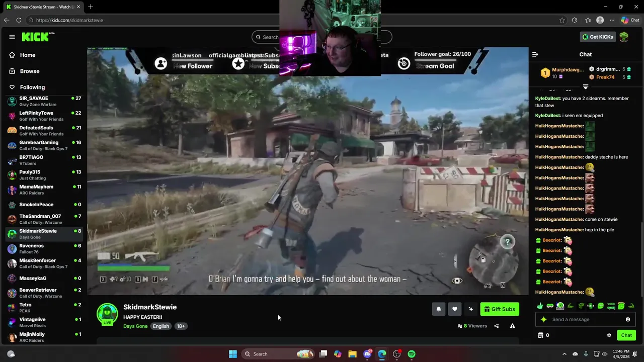The height and width of the screenshot is (362, 644).
Task: Expand the pinned leaderboard chevron in chat
Action: (585, 87)
